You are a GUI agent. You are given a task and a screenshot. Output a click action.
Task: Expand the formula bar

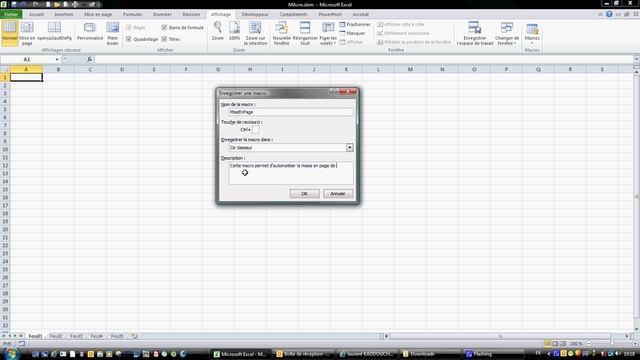(x=636, y=60)
